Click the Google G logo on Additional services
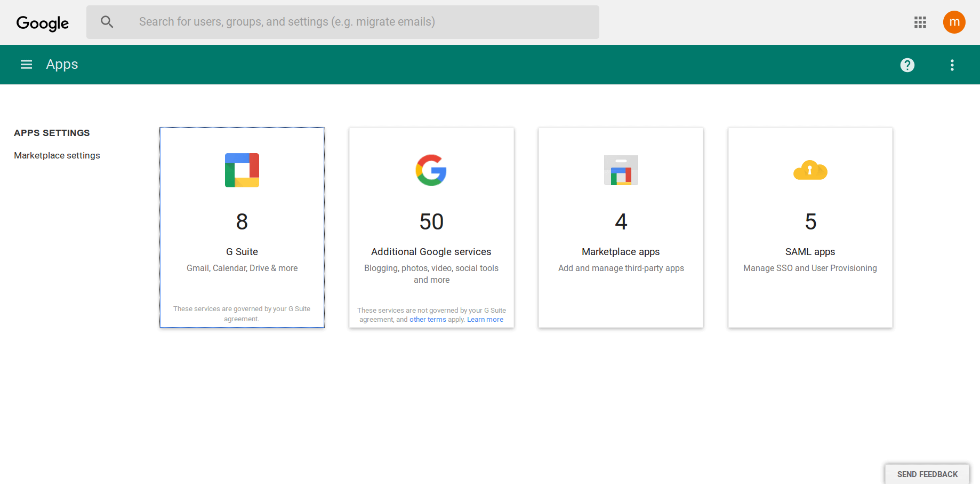The height and width of the screenshot is (484, 980). point(431,170)
